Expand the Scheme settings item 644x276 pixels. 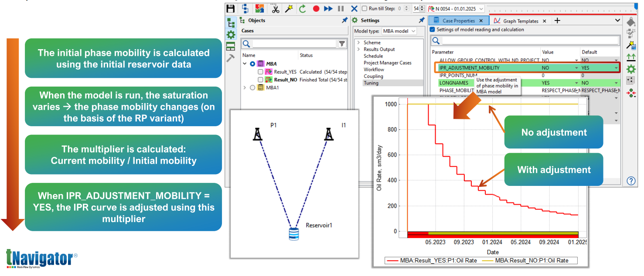(358, 43)
